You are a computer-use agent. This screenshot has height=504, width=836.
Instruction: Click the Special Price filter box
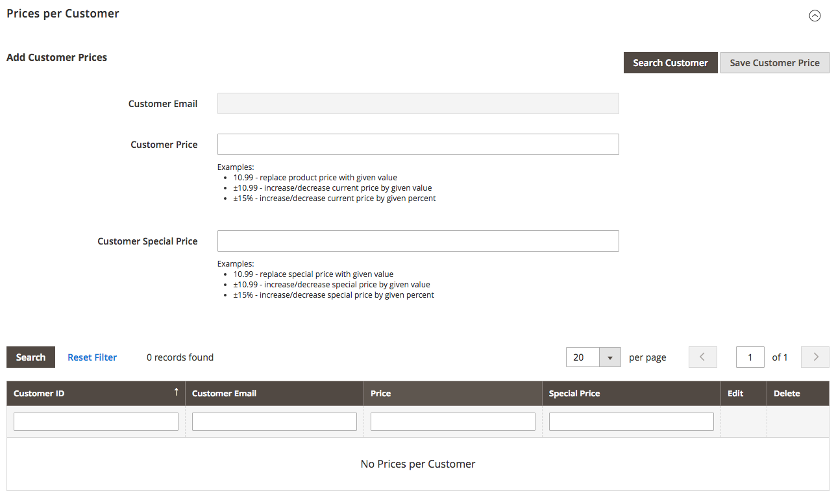(632, 422)
